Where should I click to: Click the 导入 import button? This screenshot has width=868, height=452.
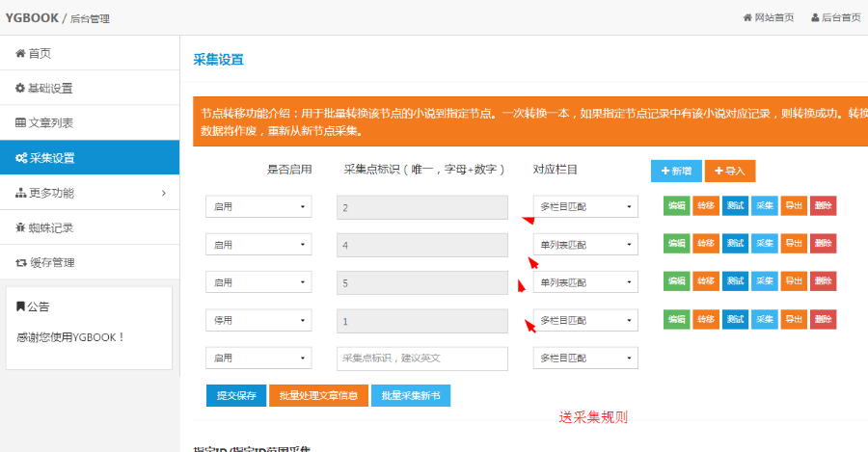pyautogui.click(x=730, y=171)
